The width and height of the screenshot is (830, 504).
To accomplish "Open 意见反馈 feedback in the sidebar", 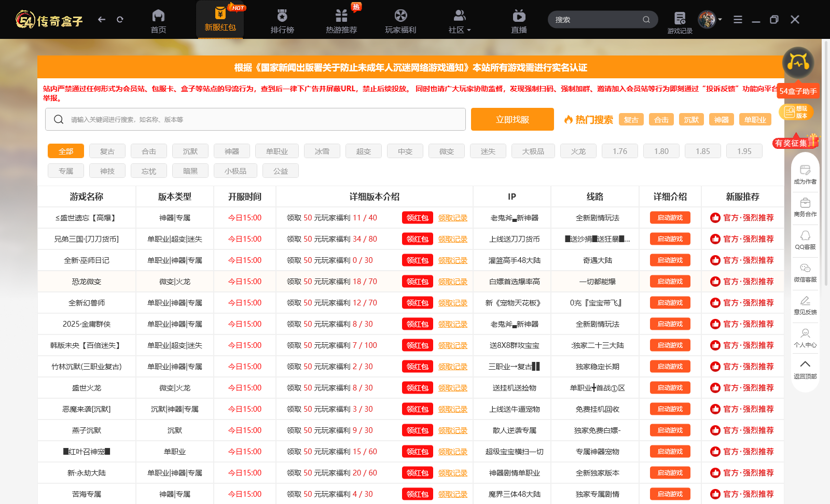I will 805,305.
